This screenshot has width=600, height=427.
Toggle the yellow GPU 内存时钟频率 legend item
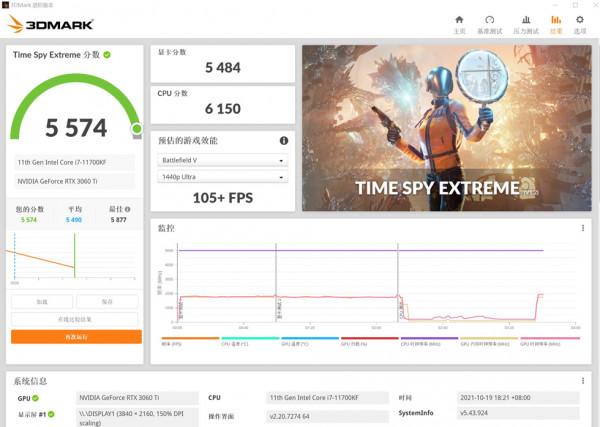(489, 341)
